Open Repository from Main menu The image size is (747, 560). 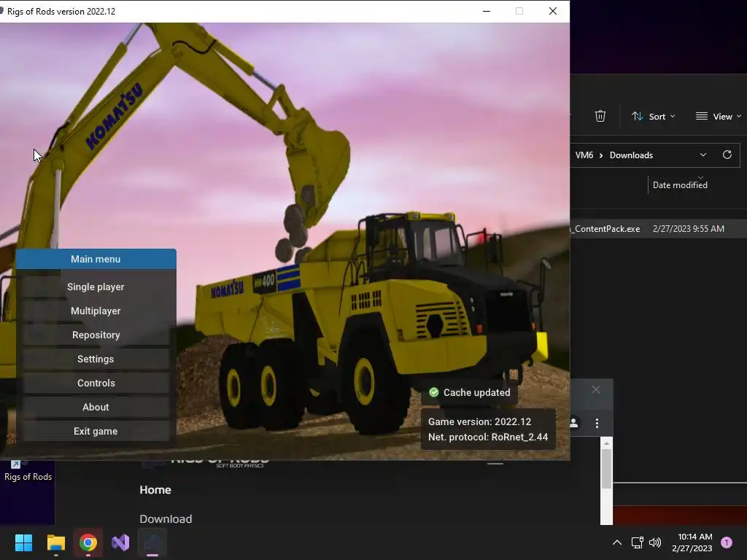96,335
